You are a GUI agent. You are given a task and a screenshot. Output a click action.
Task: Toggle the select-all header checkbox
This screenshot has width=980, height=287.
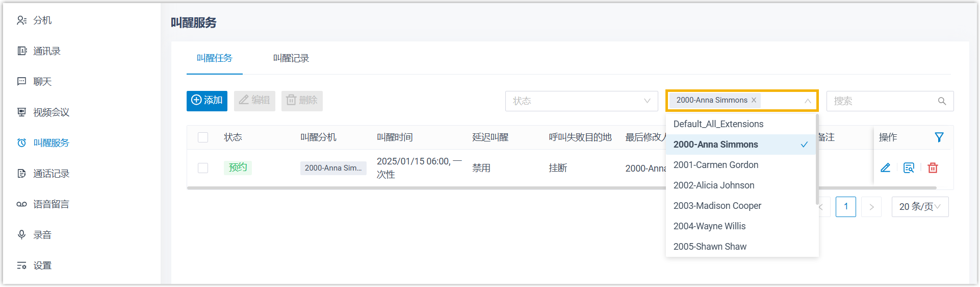203,137
